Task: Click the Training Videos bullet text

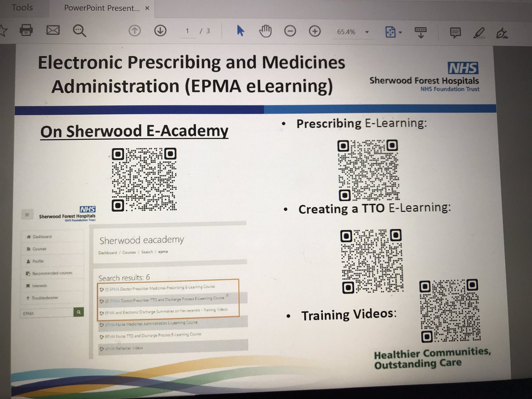Action: click(348, 315)
